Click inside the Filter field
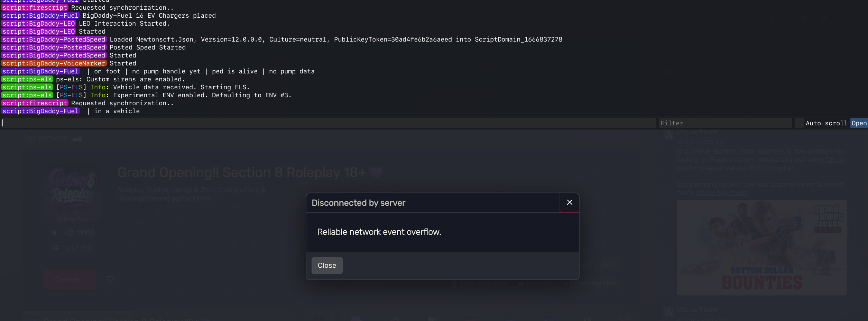The width and height of the screenshot is (868, 321). [x=724, y=123]
